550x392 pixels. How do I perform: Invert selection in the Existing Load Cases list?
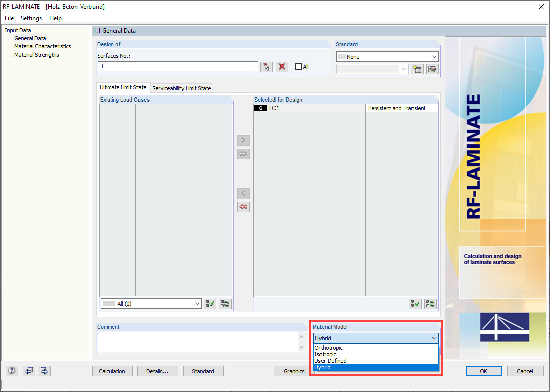tap(225, 304)
